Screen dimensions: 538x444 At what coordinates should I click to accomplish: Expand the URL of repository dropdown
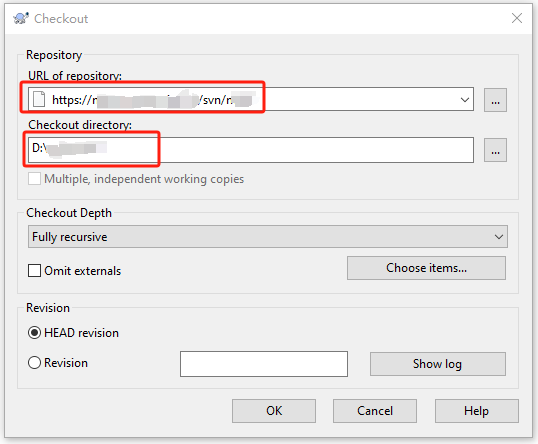(x=465, y=100)
